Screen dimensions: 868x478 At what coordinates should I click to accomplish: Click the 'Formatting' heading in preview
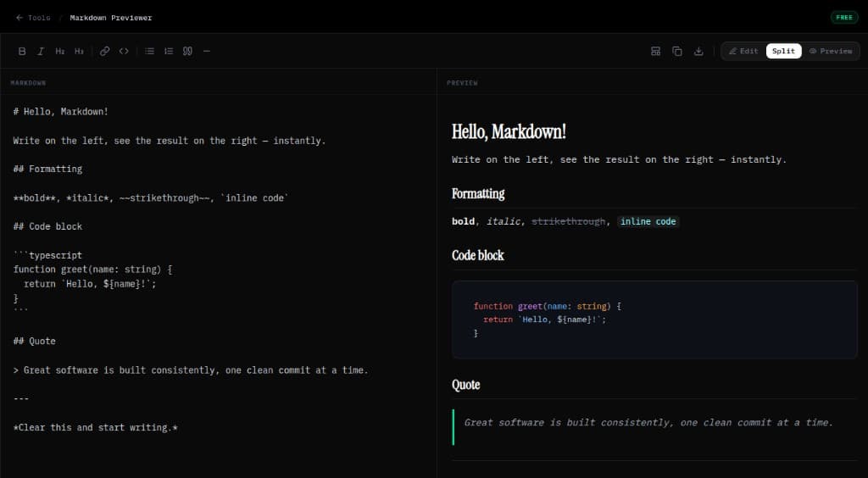pos(478,193)
